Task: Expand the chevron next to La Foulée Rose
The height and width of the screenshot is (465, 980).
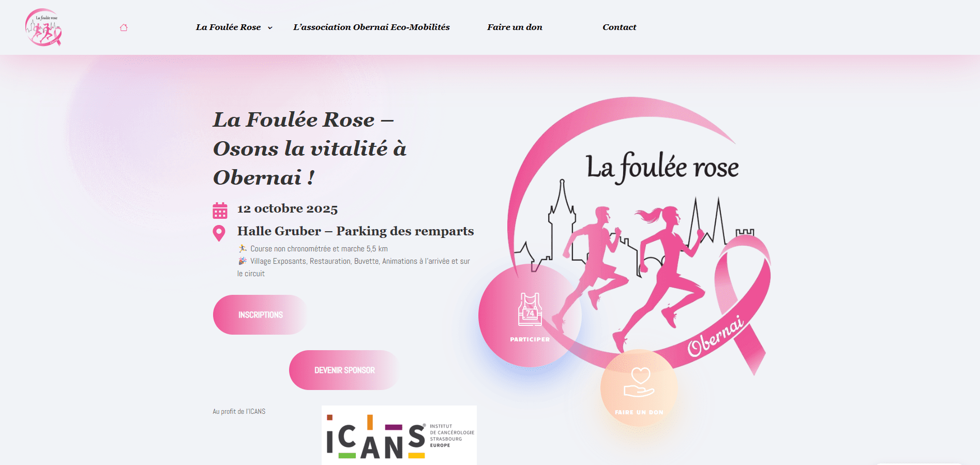Action: point(270,28)
